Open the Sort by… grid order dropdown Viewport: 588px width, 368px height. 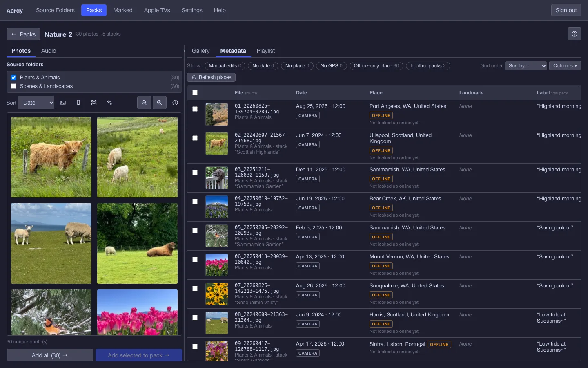pos(526,66)
